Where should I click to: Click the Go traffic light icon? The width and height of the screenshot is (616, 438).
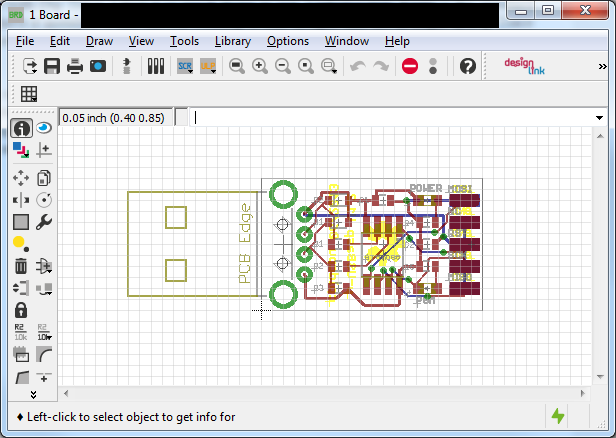click(433, 66)
